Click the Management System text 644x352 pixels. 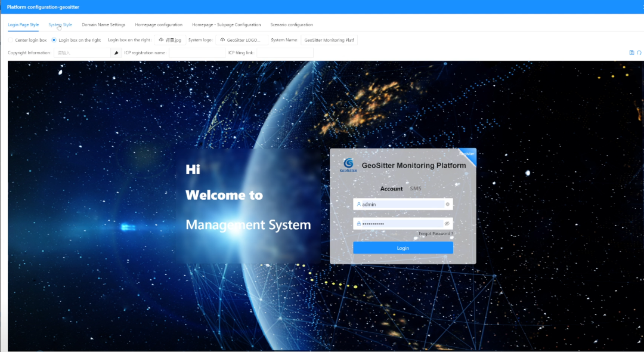(248, 225)
